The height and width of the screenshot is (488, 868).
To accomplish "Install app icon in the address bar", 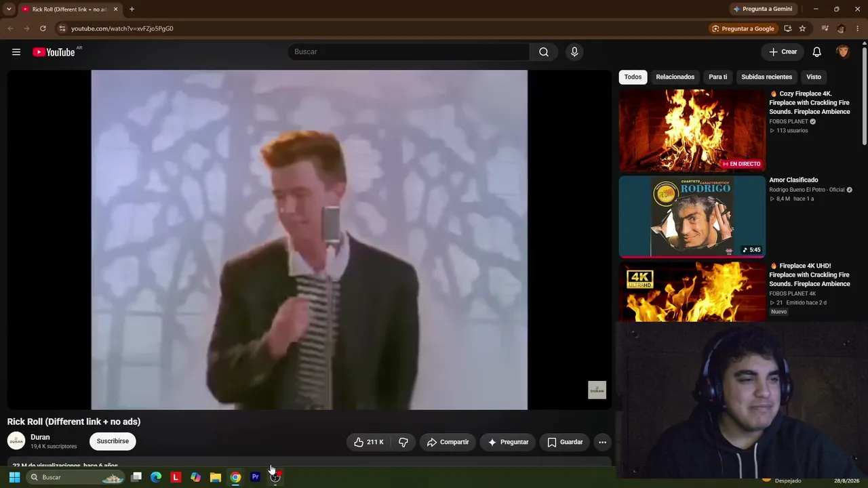I will click(x=787, y=28).
